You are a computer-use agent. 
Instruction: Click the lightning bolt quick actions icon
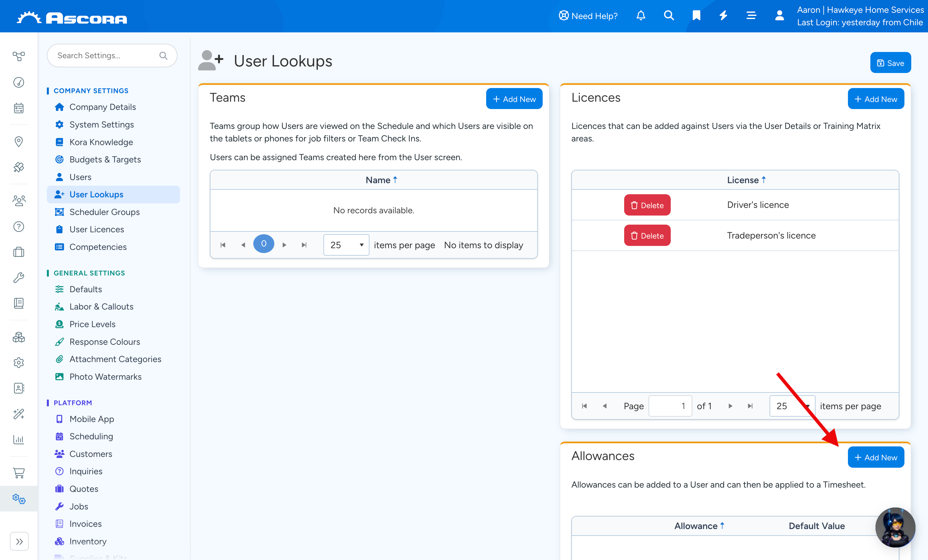click(723, 16)
